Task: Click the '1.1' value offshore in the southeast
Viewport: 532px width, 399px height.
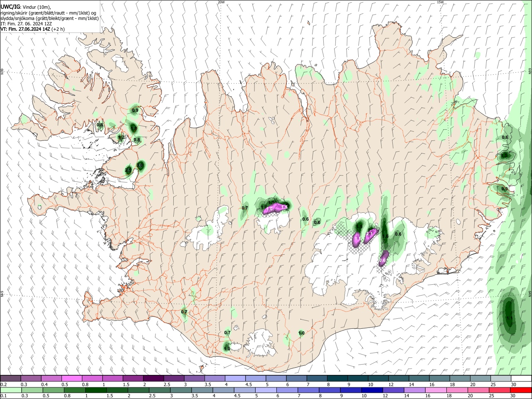Action: pos(509,318)
